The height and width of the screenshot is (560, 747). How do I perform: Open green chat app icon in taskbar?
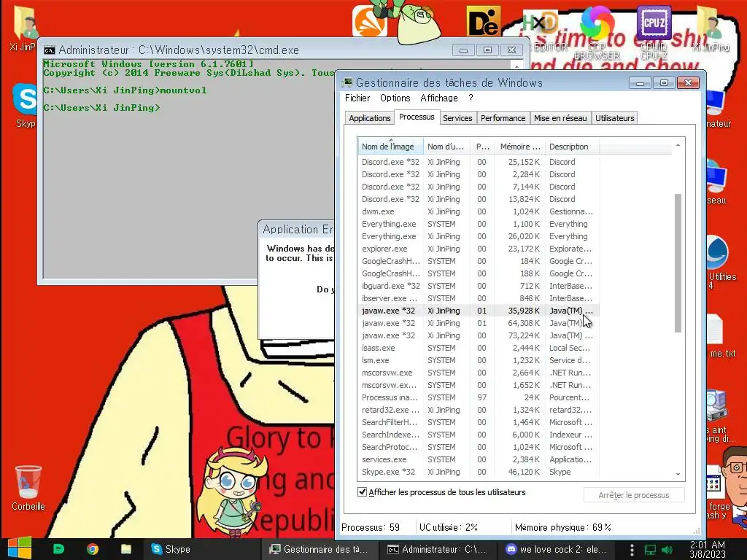(58, 549)
